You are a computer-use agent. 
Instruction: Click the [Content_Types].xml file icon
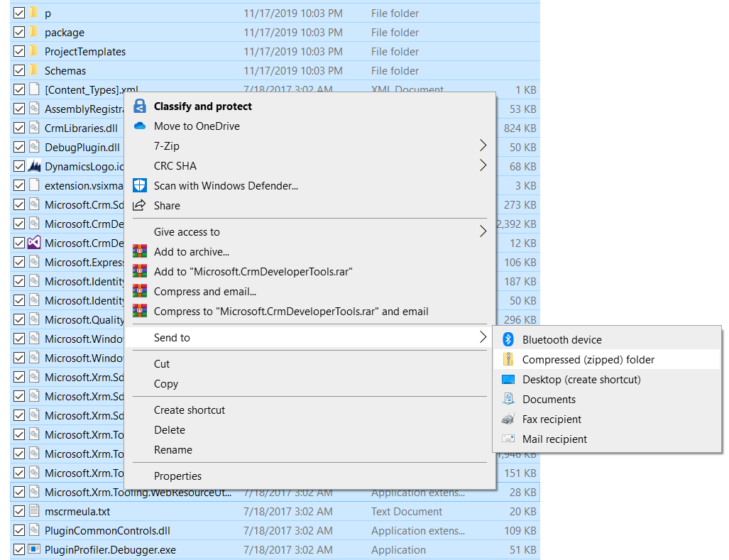34,89
